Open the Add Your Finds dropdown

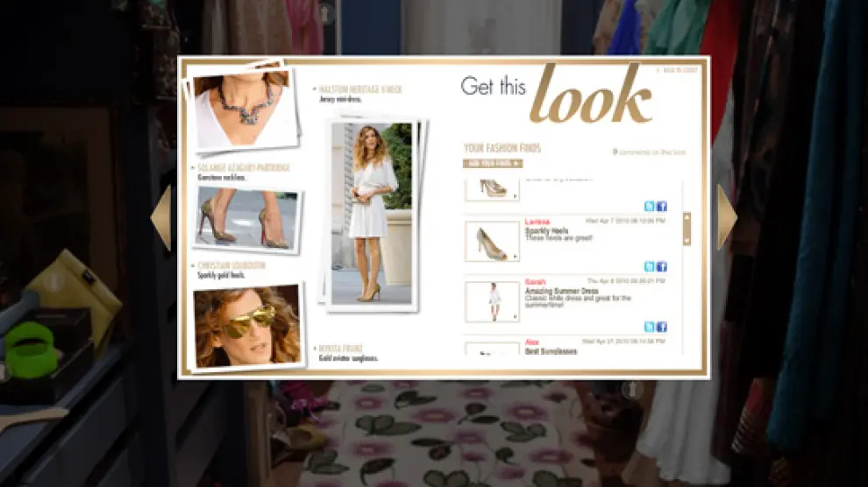click(x=492, y=163)
